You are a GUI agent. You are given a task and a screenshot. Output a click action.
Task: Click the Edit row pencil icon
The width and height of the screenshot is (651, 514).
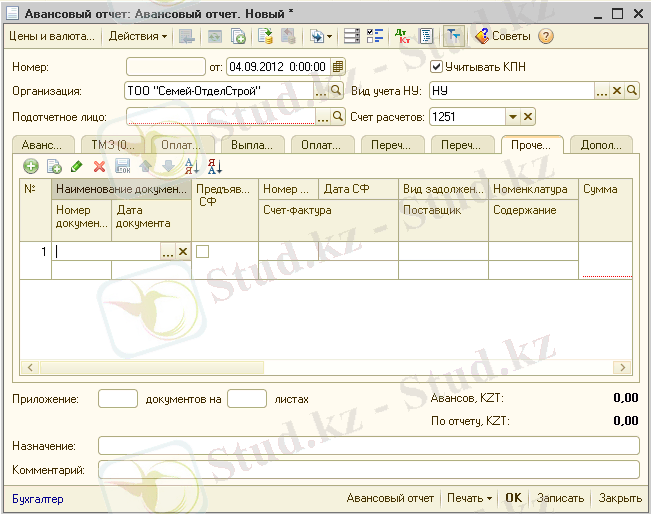click(77, 166)
